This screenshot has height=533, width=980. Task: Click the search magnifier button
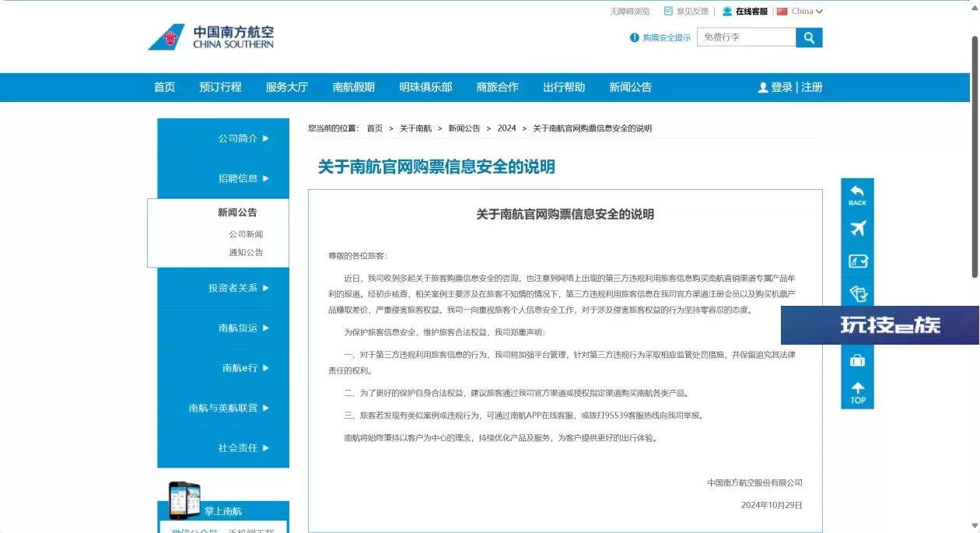tap(809, 37)
